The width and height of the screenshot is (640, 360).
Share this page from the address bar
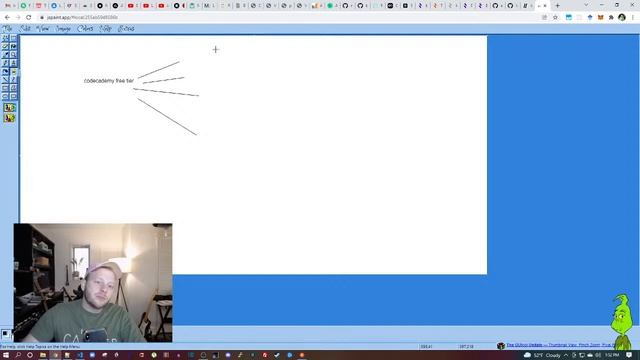544,18
